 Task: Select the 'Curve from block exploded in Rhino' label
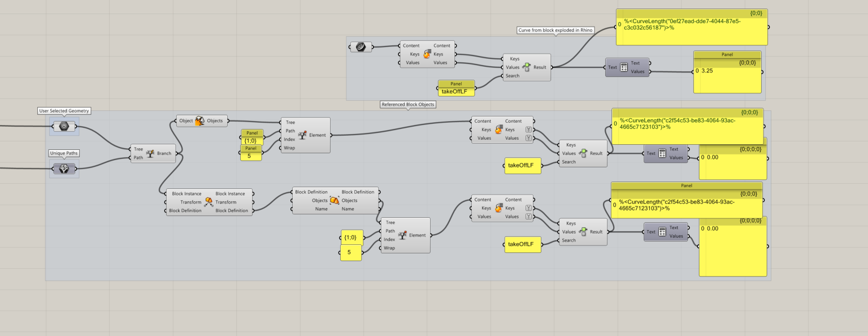tap(555, 29)
